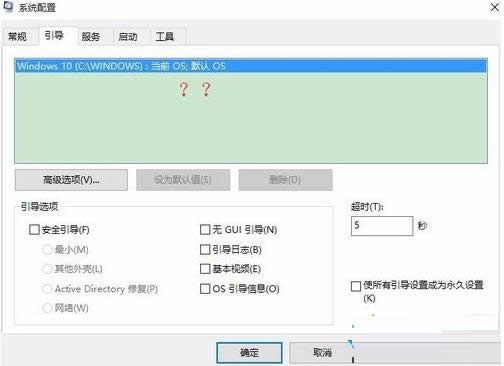This screenshot has width=504, height=366.
Task: Click the 删除(D) button
Action: tap(285, 180)
